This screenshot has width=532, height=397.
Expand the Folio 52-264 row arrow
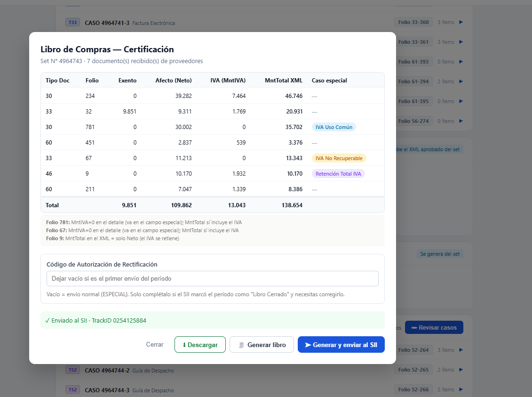pyautogui.click(x=461, y=350)
